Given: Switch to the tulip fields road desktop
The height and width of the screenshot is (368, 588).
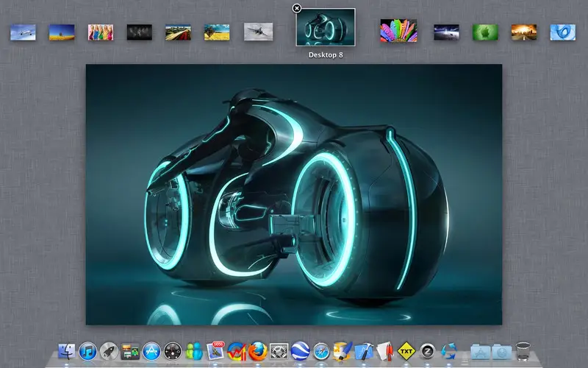Looking at the screenshot, I should click(178, 32).
